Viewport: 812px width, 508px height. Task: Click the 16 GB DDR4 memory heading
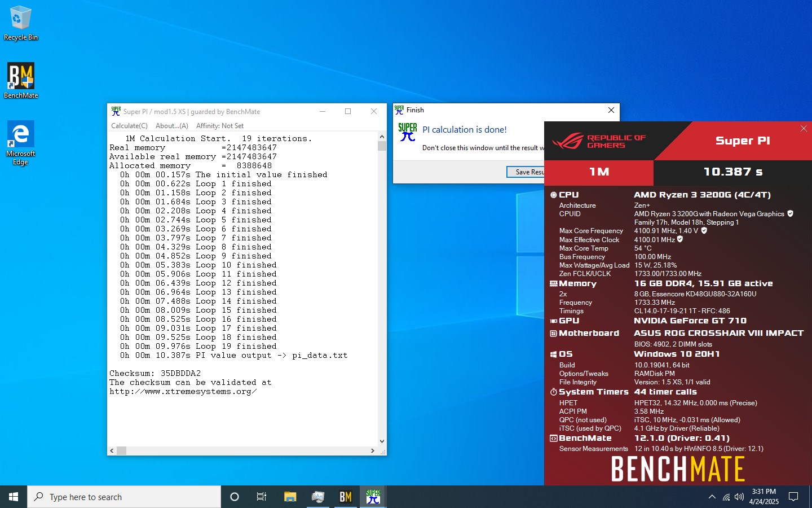click(x=703, y=283)
